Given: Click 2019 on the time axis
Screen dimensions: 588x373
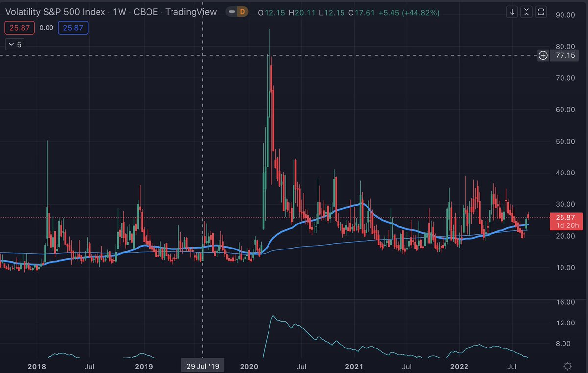Looking at the screenshot, I should pyautogui.click(x=143, y=366).
